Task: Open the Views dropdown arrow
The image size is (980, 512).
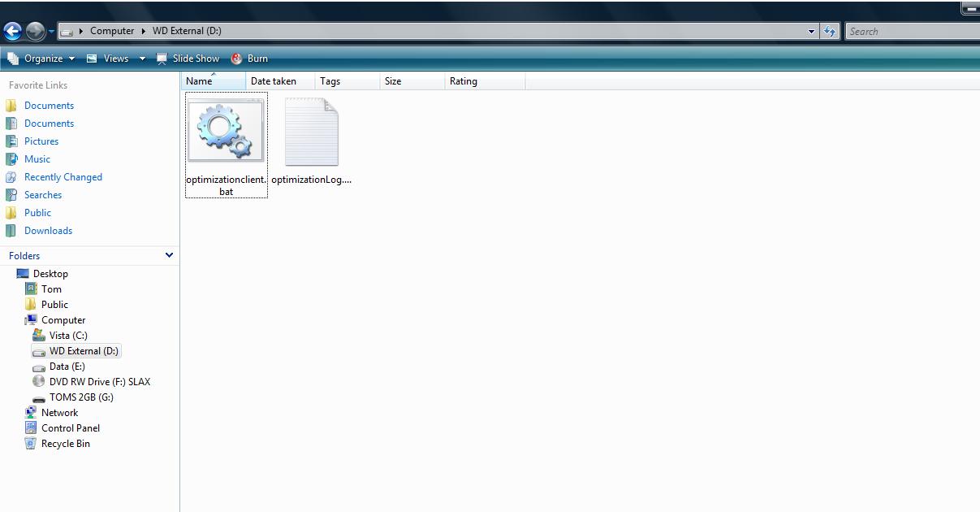Action: (x=142, y=59)
